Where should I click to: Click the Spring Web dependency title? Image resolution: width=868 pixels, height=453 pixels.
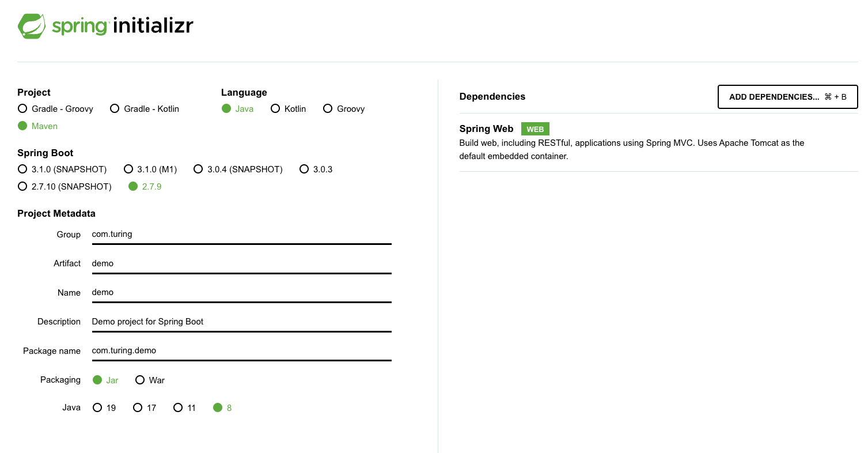pos(486,129)
